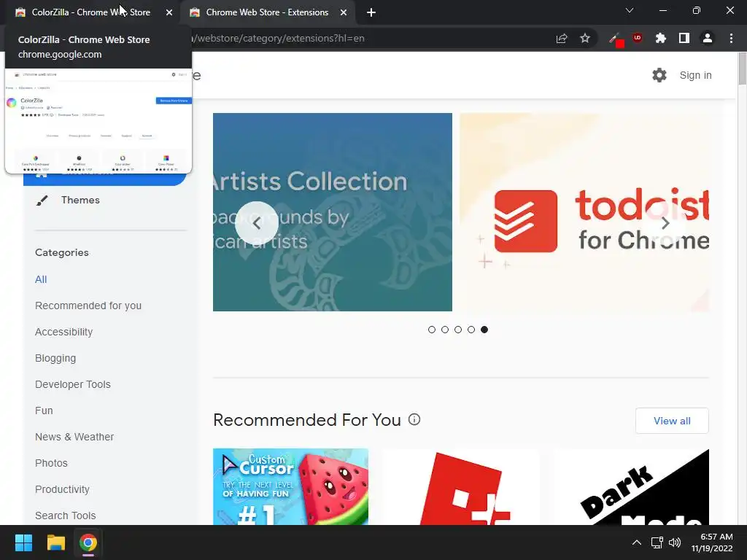Open the Productivity category
This screenshot has width=747, height=560.
pos(63,489)
